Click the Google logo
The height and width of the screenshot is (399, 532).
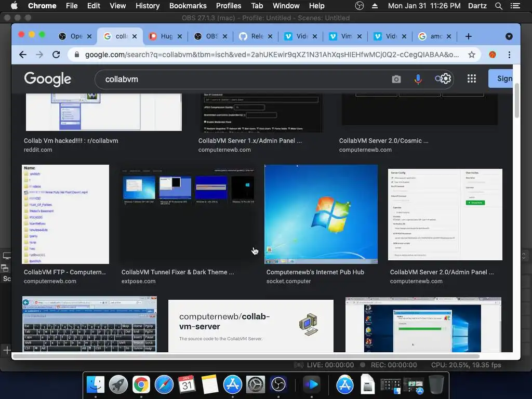click(x=47, y=79)
